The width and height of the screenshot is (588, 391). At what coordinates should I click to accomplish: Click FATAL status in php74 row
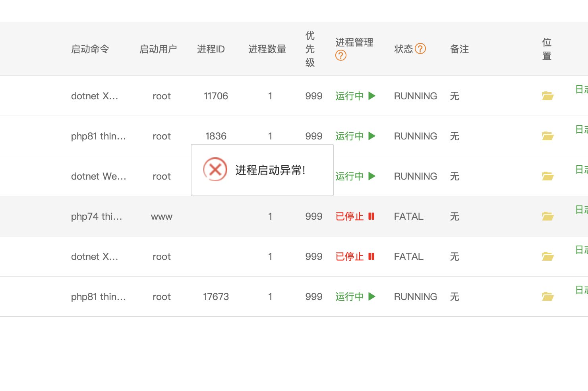tap(409, 216)
